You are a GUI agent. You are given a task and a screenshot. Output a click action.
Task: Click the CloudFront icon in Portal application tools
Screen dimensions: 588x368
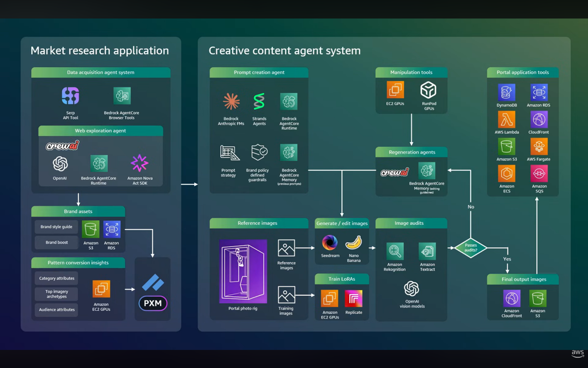pos(539,120)
